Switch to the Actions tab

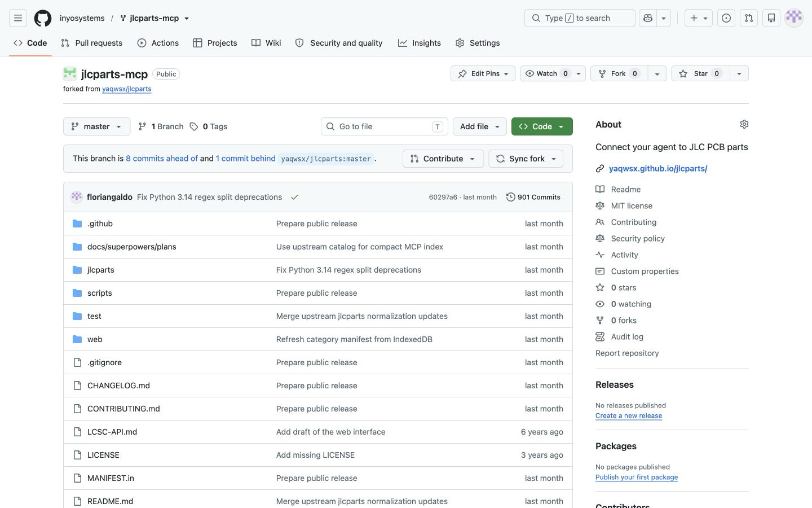tap(158, 43)
